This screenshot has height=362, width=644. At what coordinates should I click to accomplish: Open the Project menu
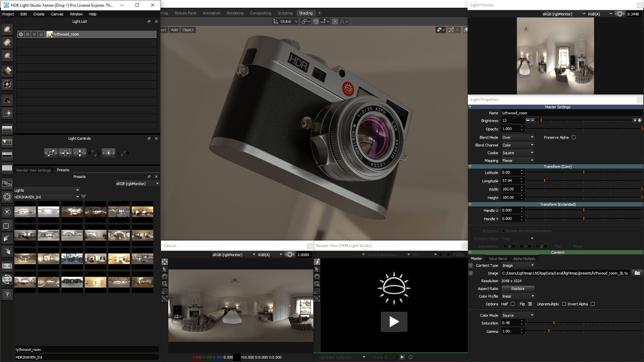point(8,14)
